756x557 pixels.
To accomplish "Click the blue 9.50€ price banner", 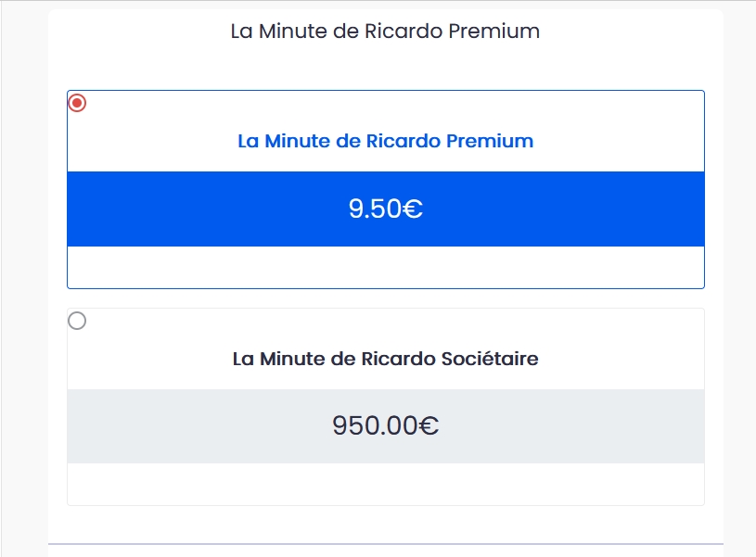I will coord(385,209).
